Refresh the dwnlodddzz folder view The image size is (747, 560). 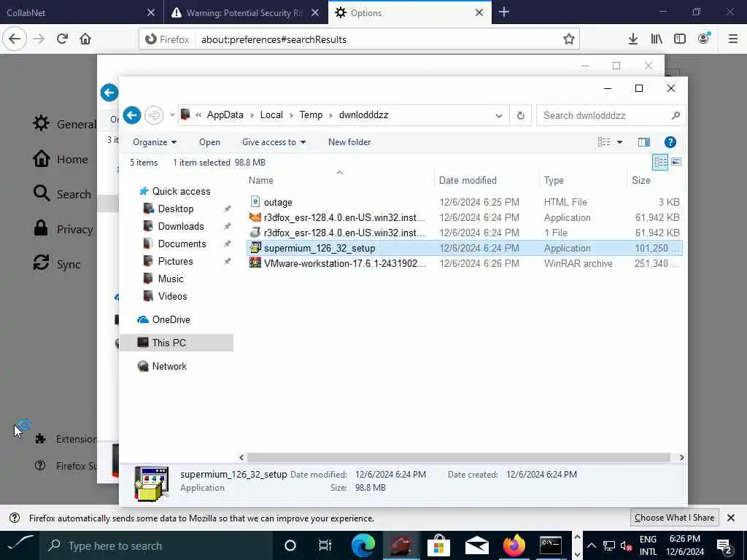click(x=521, y=115)
